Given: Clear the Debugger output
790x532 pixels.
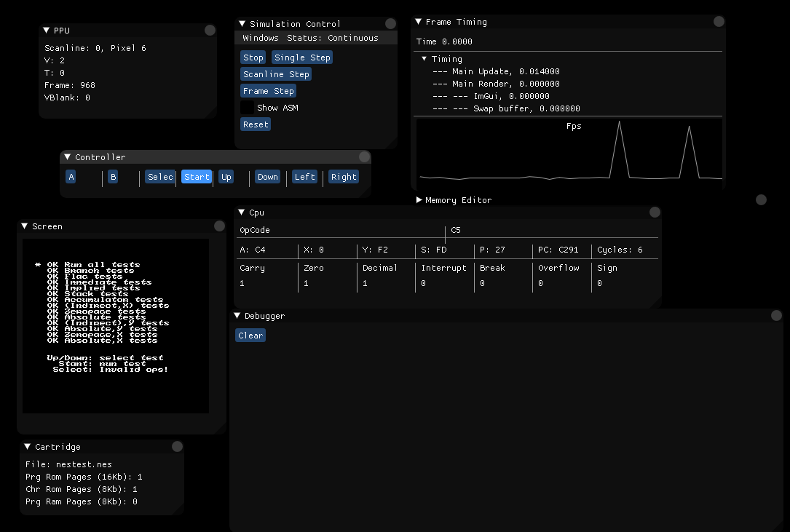Looking at the screenshot, I should coord(250,335).
